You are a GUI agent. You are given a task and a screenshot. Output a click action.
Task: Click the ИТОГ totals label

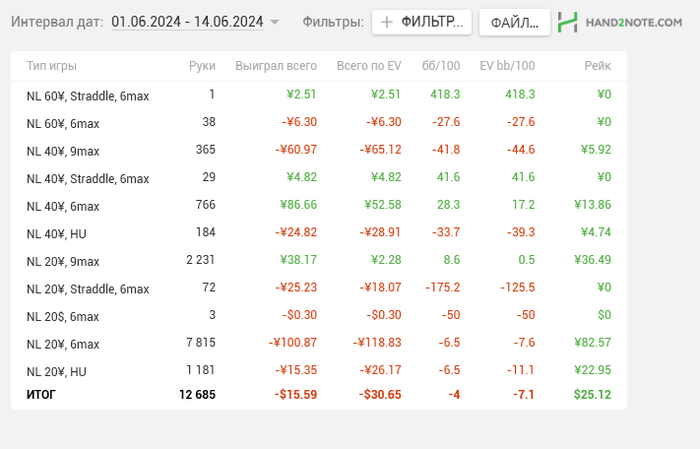(x=41, y=395)
